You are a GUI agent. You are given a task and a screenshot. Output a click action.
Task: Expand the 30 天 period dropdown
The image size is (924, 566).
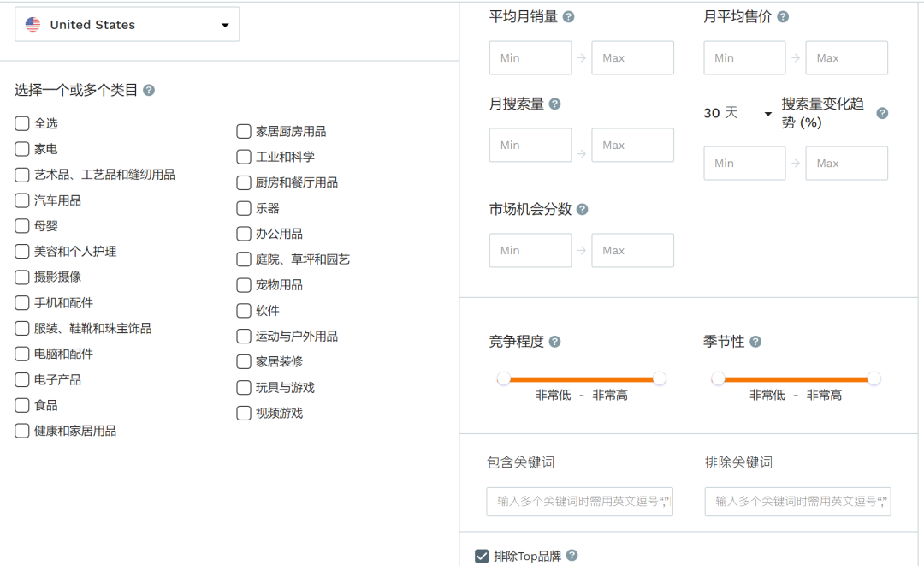[x=737, y=113]
